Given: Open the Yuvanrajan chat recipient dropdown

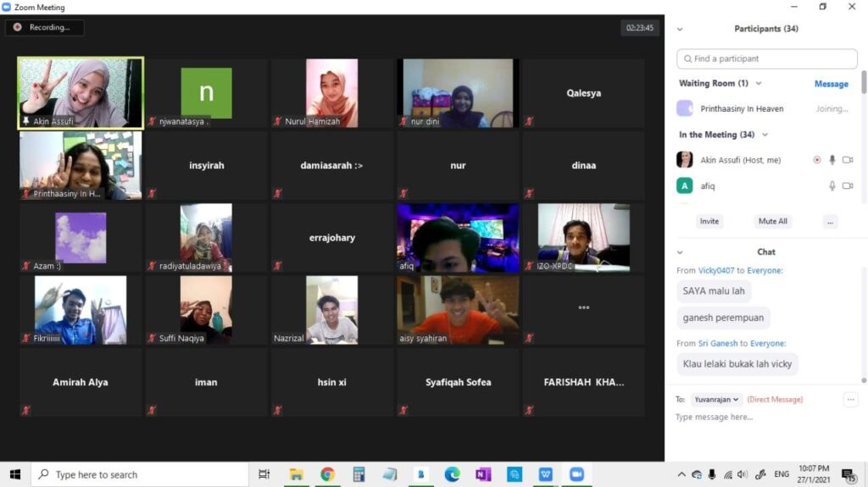Looking at the screenshot, I should tap(716, 400).
